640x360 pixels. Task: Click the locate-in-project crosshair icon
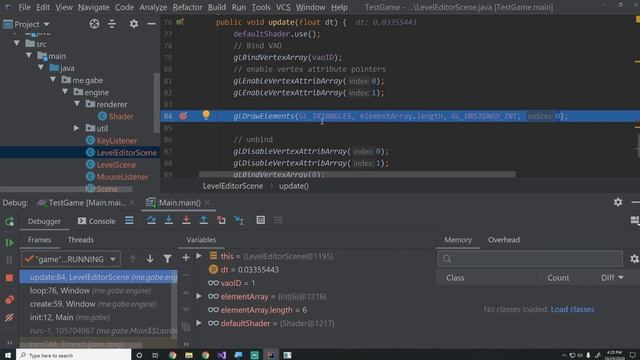pyautogui.click(x=94, y=24)
